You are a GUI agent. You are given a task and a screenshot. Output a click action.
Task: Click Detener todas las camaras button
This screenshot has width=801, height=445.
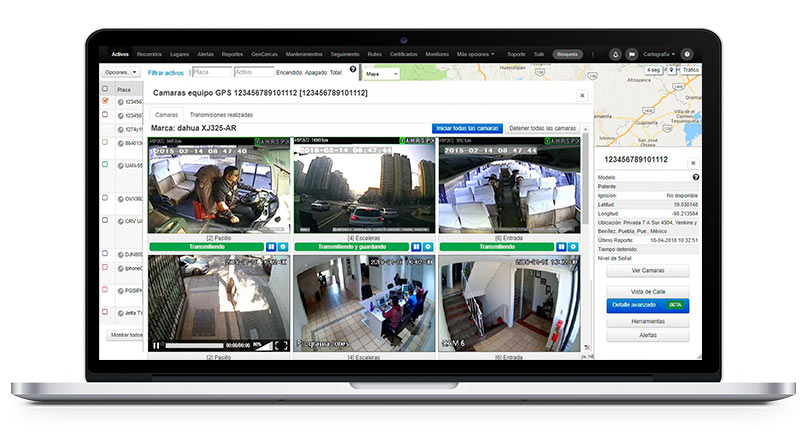543,128
